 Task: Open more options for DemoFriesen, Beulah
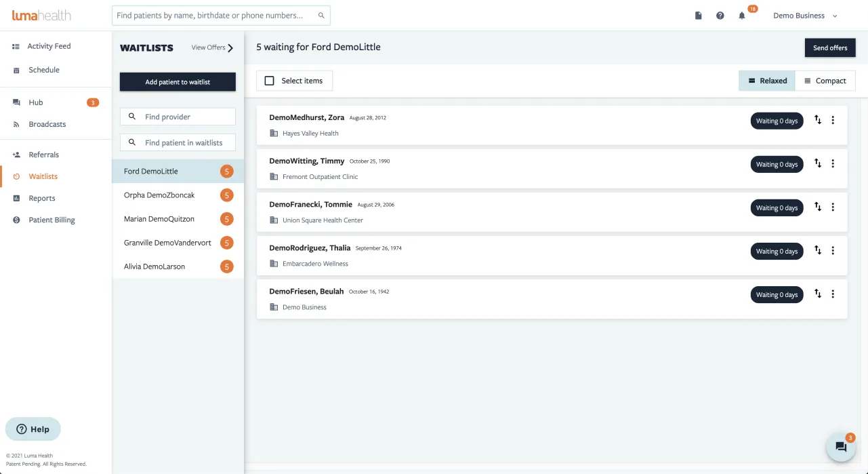point(833,294)
